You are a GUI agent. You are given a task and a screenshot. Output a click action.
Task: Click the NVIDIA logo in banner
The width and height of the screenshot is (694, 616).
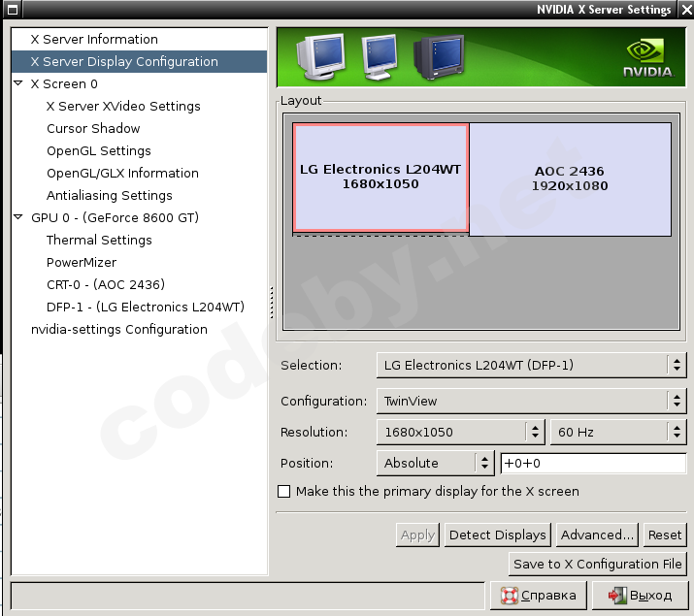(x=648, y=58)
